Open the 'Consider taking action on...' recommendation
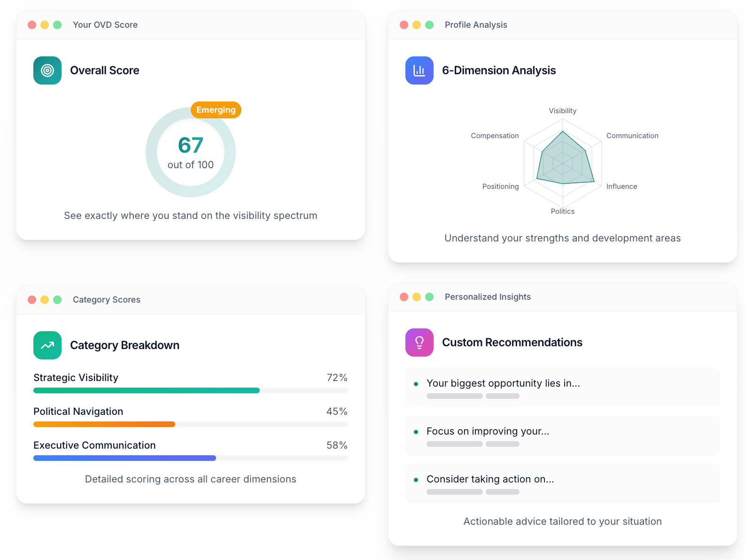 tap(562, 483)
